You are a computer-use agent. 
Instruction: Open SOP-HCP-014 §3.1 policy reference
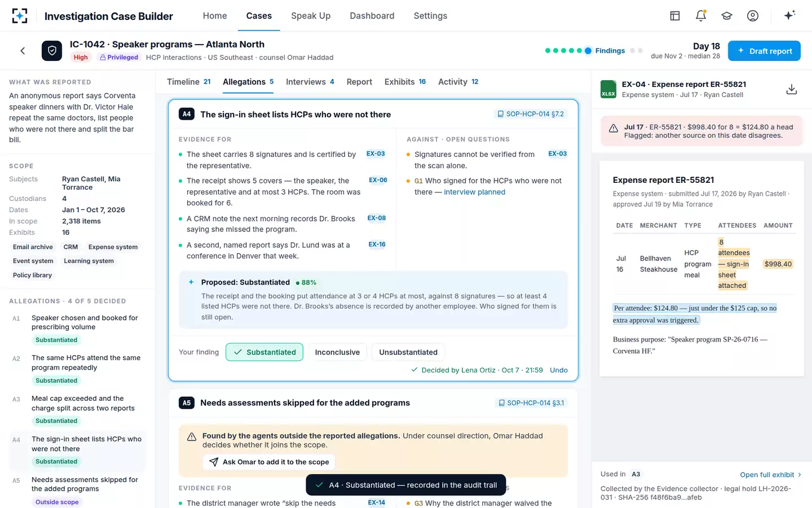[x=531, y=403]
